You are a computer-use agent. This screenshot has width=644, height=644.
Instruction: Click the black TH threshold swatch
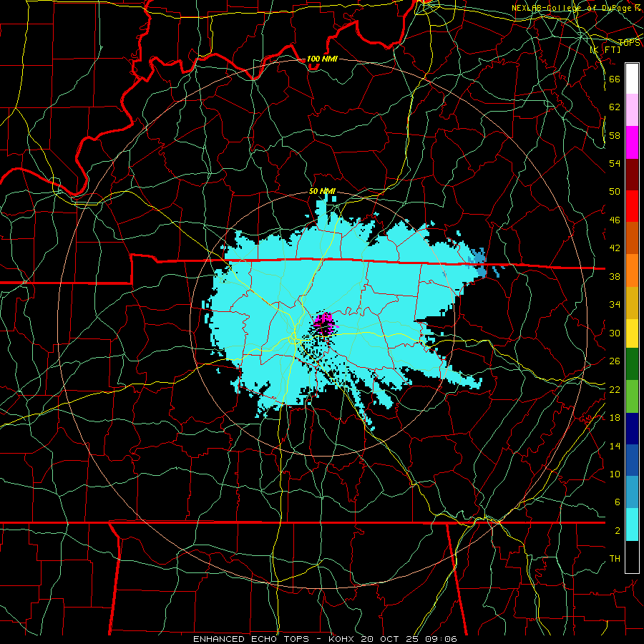click(x=632, y=557)
